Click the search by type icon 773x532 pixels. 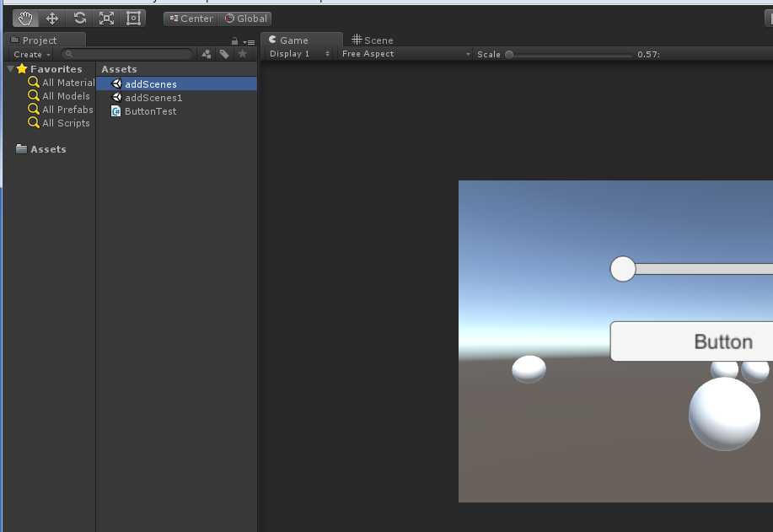[x=207, y=54]
